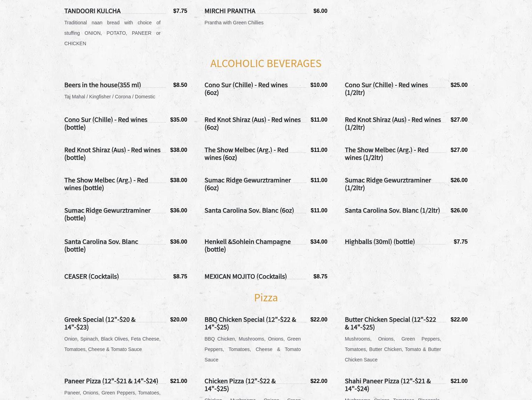Click the $25.00 Cono Sur 1/2ltr price
Screen dimensions: 532x400
(x=459, y=85)
